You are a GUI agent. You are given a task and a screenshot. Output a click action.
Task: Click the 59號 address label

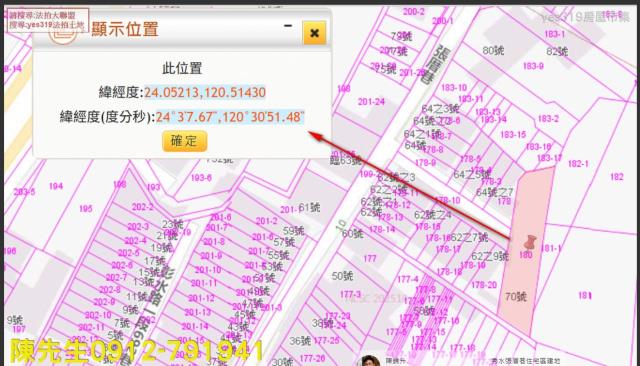pos(294,231)
